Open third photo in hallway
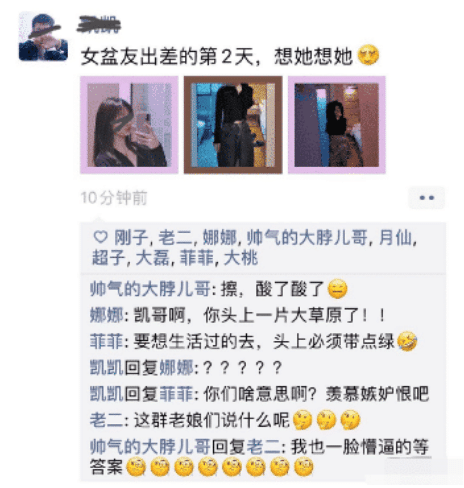464x488 pixels. (x=337, y=125)
